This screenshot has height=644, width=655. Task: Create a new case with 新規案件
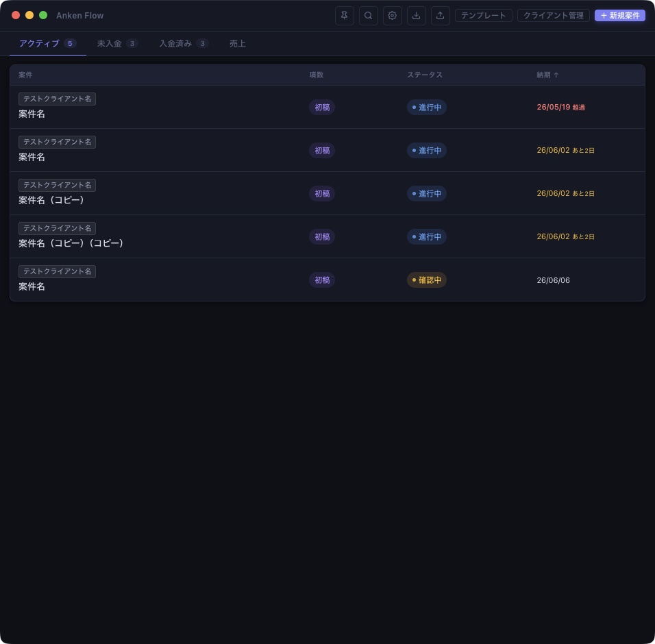click(x=619, y=16)
